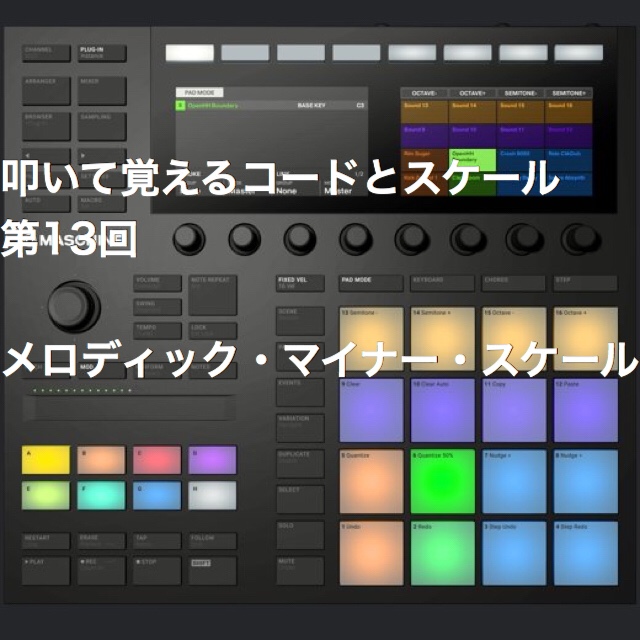The width and height of the screenshot is (640, 640).
Task: Toggle the FIXED VEL button
Action: coord(300,283)
